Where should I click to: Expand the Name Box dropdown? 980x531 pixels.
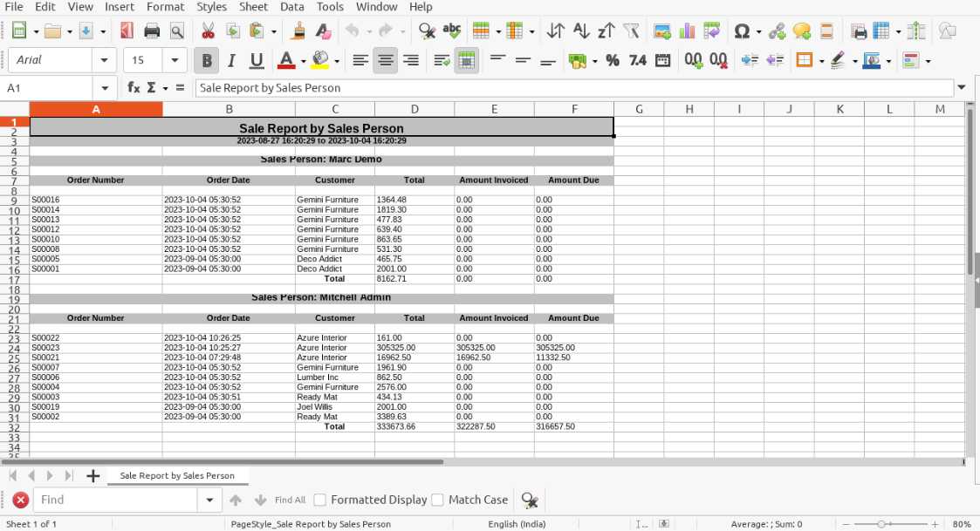(105, 88)
